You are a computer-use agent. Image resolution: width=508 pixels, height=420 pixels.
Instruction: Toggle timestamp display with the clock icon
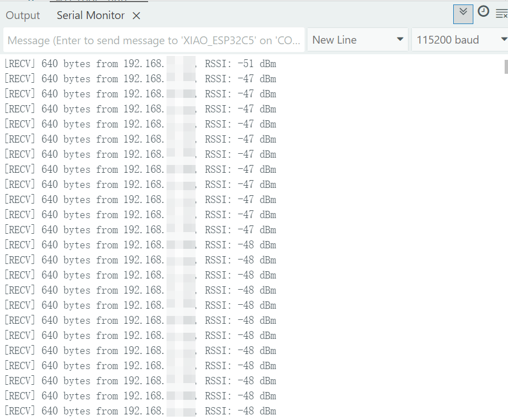(483, 12)
